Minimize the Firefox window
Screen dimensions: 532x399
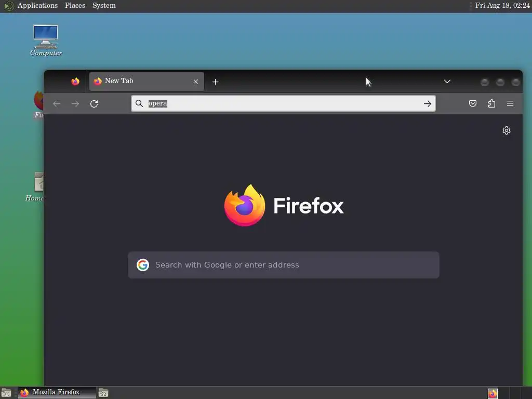[485, 82]
